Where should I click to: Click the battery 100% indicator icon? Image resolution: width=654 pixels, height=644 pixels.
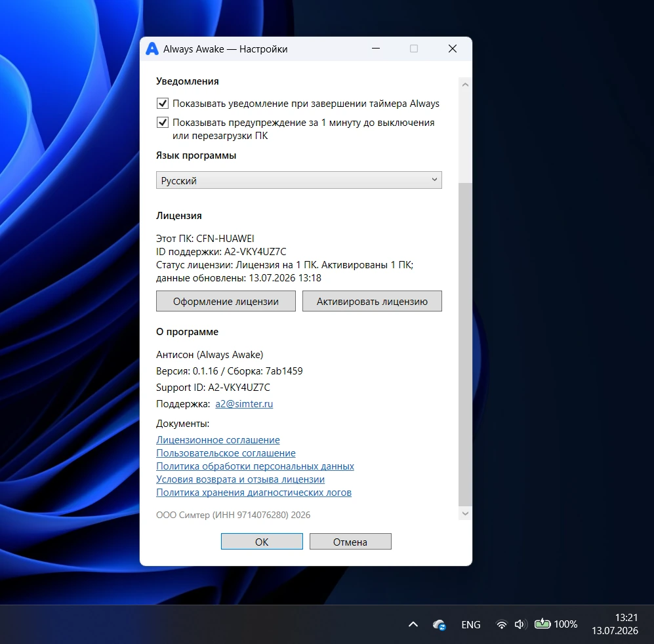[x=542, y=624]
